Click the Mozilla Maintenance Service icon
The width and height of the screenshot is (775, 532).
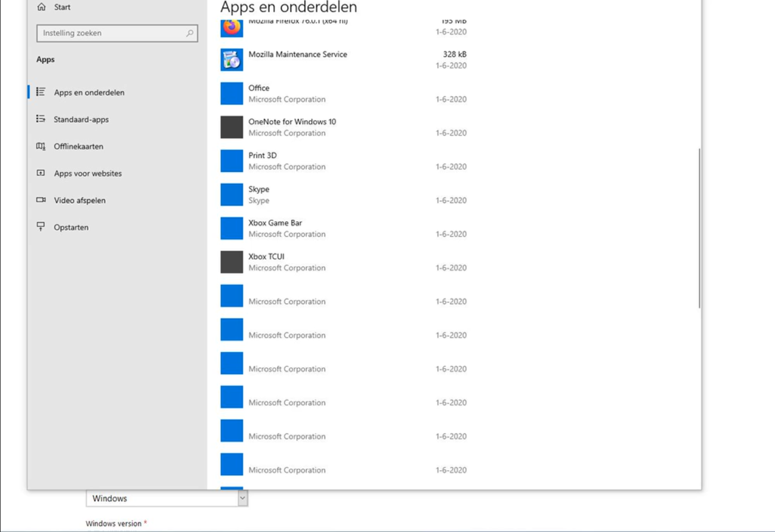(x=232, y=60)
